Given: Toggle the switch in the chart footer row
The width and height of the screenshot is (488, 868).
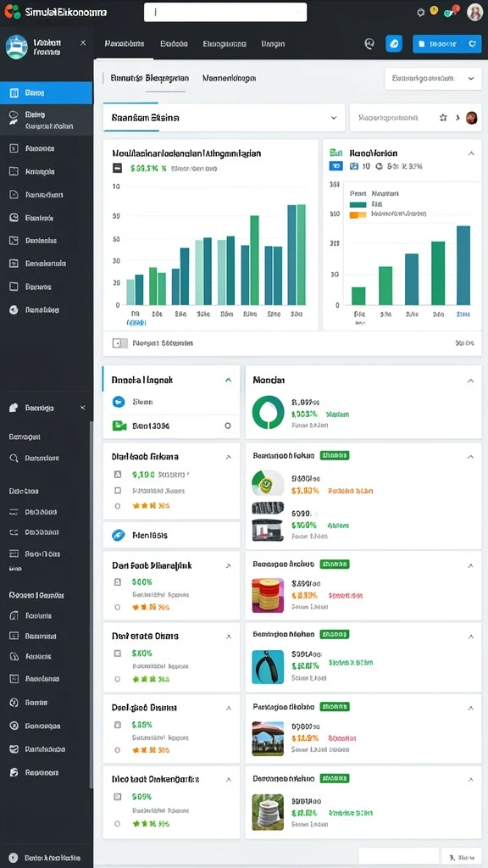Looking at the screenshot, I should point(120,343).
